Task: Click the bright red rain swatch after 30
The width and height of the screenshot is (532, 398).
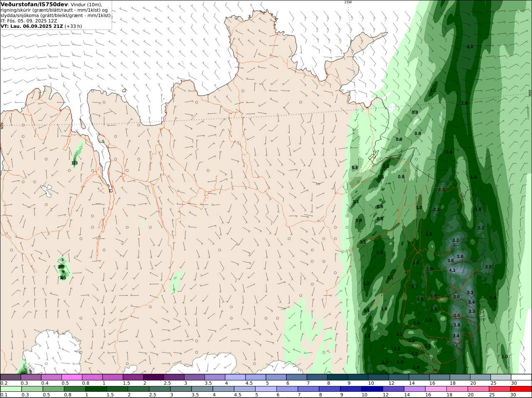Action: coord(521,389)
